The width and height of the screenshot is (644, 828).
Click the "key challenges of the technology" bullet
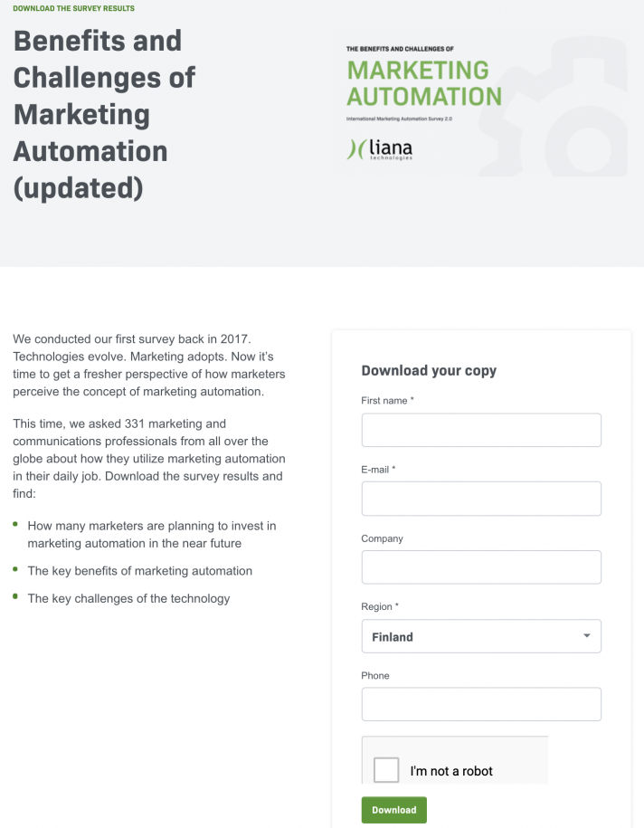point(128,598)
